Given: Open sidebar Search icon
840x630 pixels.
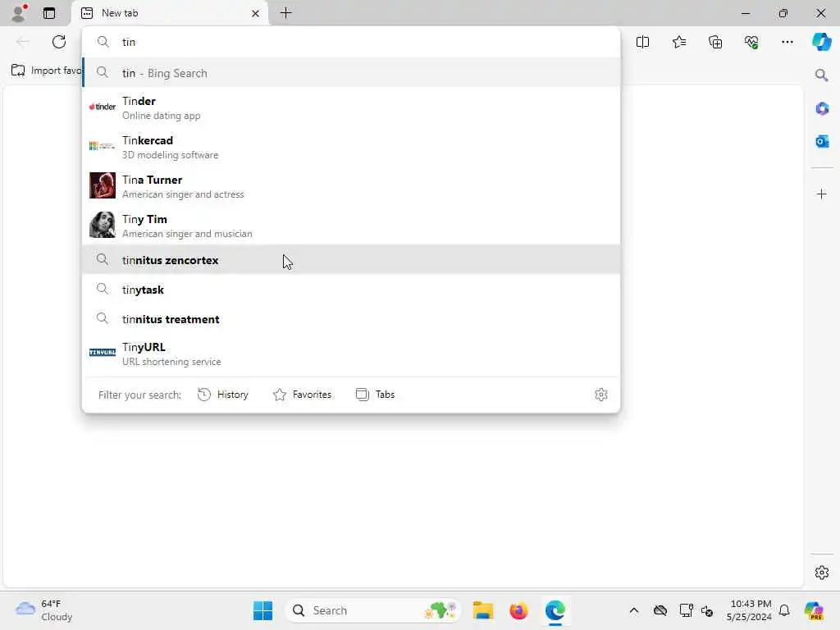Looking at the screenshot, I should 821,75.
